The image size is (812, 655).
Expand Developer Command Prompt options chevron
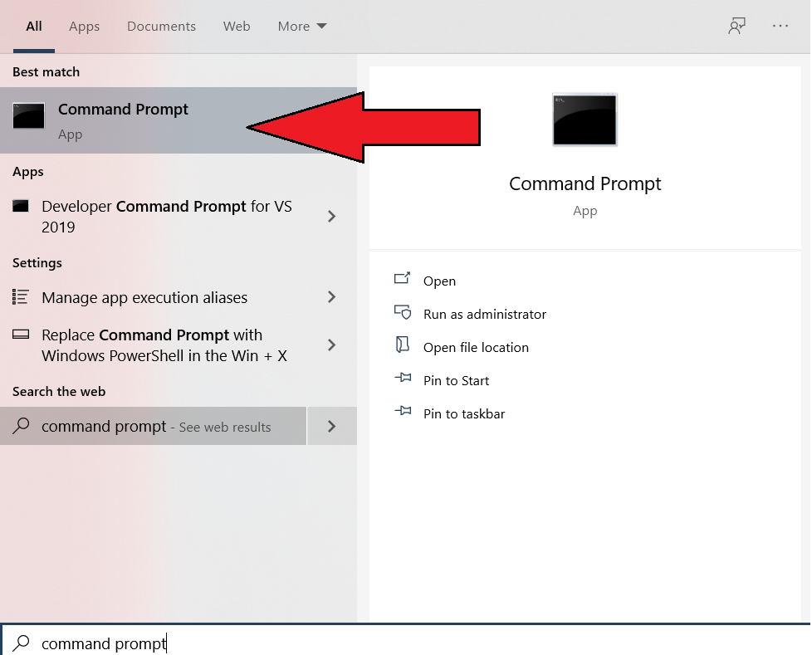point(332,217)
